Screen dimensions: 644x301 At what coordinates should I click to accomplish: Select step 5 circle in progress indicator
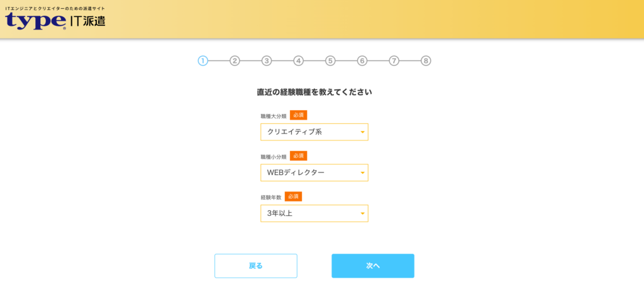[330, 61]
